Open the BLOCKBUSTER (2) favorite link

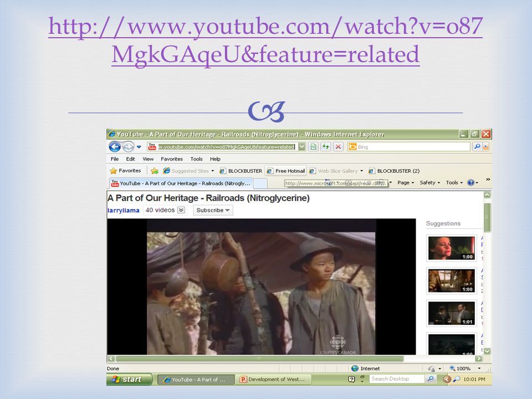pos(394,171)
